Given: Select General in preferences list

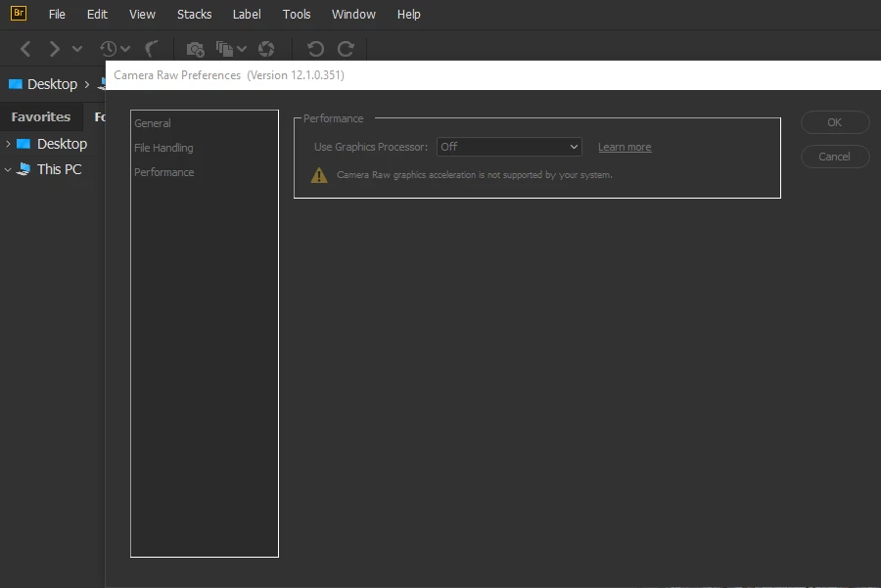Looking at the screenshot, I should point(153,123).
